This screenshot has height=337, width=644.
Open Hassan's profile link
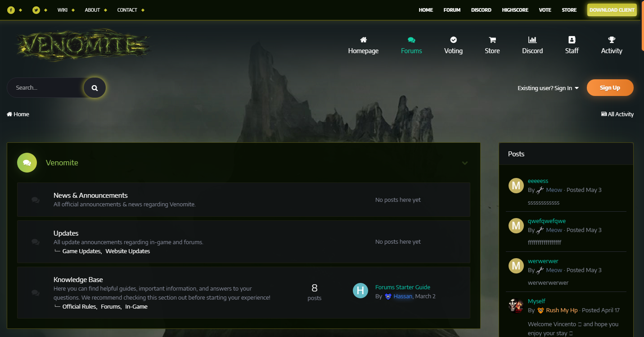pos(403,296)
